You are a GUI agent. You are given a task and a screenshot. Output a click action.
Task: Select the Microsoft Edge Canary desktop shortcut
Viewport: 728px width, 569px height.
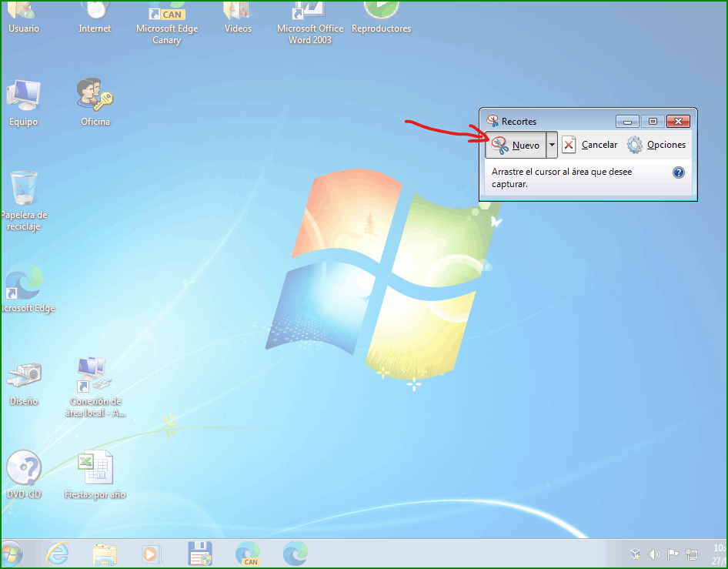pyautogui.click(x=167, y=23)
